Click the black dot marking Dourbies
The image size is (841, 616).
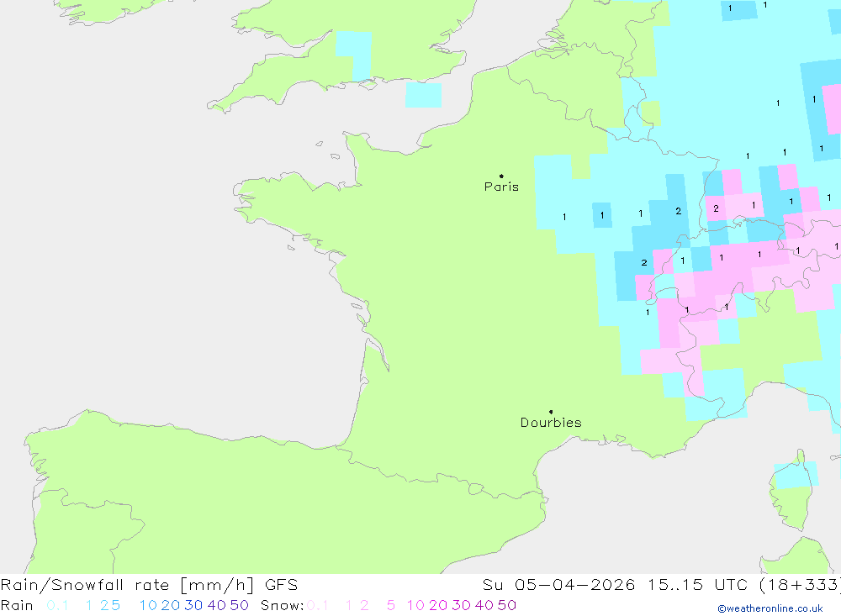tap(551, 412)
